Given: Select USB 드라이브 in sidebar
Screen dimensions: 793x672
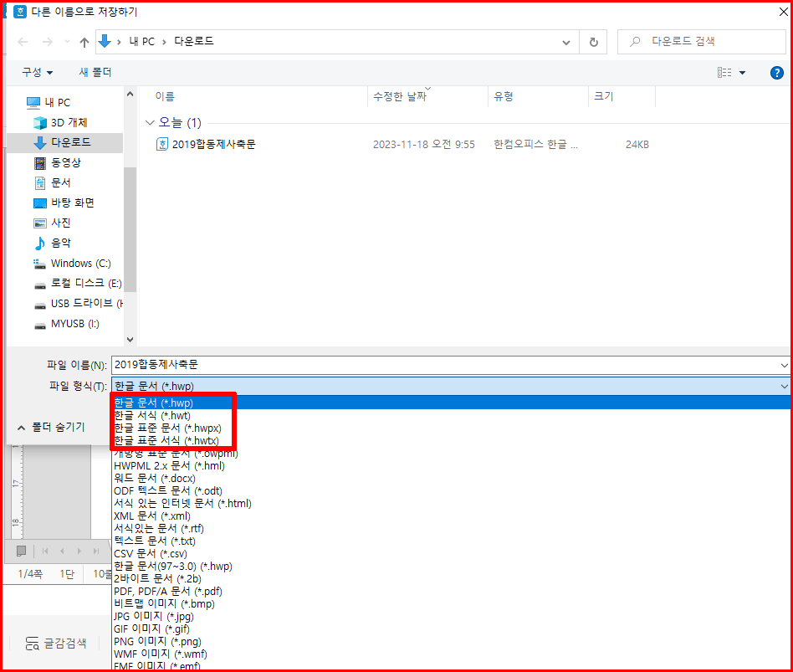Looking at the screenshot, I should 78,304.
